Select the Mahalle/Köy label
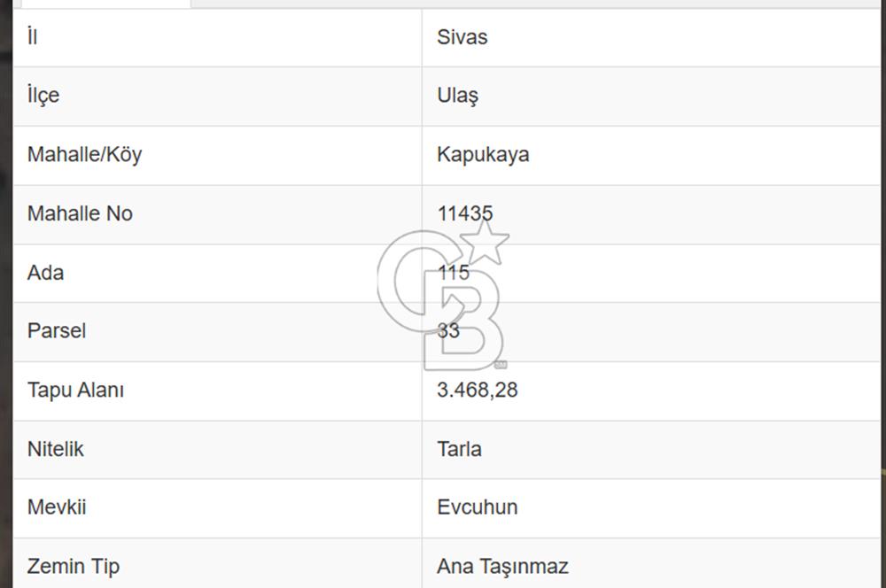This screenshot has height=588, width=886. coord(84,154)
